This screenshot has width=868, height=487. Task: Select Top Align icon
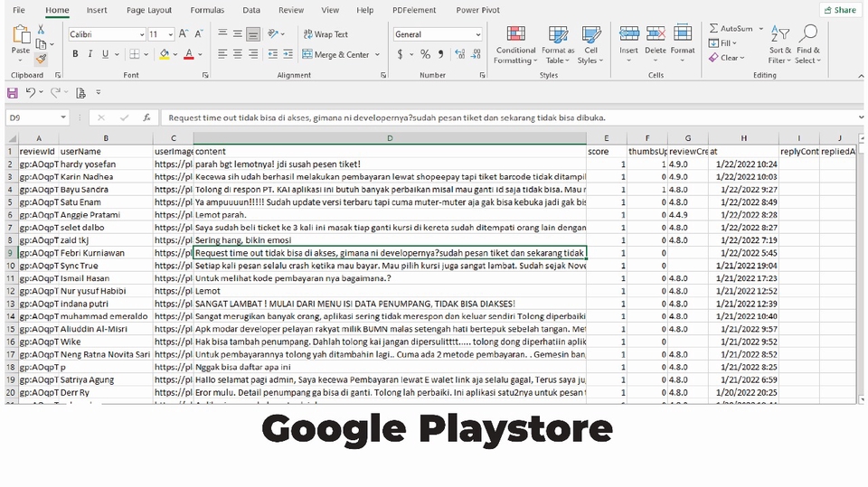(x=222, y=34)
